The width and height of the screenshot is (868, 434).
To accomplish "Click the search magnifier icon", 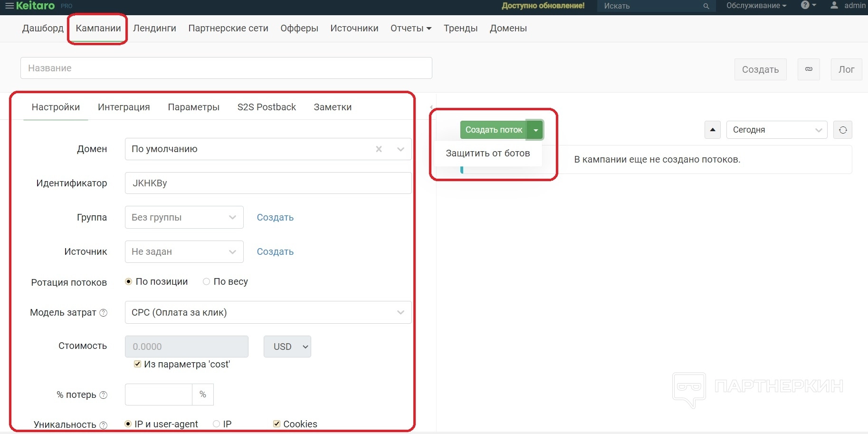I will click(706, 6).
